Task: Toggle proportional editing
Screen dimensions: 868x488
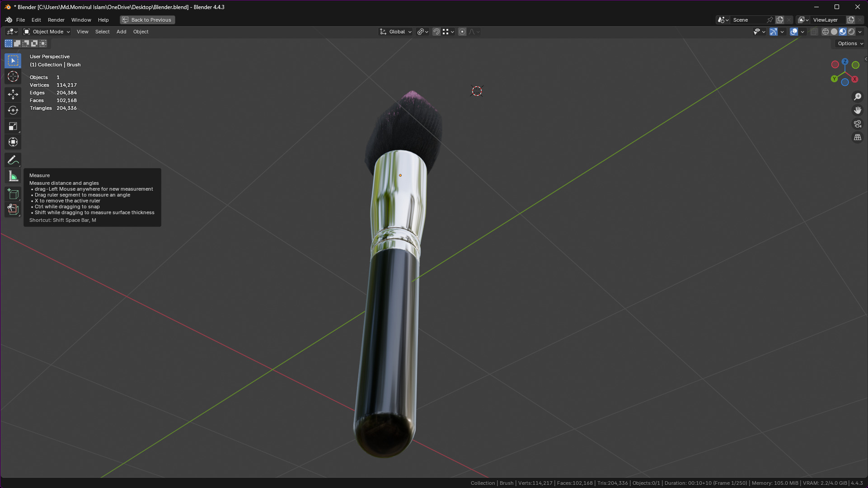Action: tap(462, 32)
